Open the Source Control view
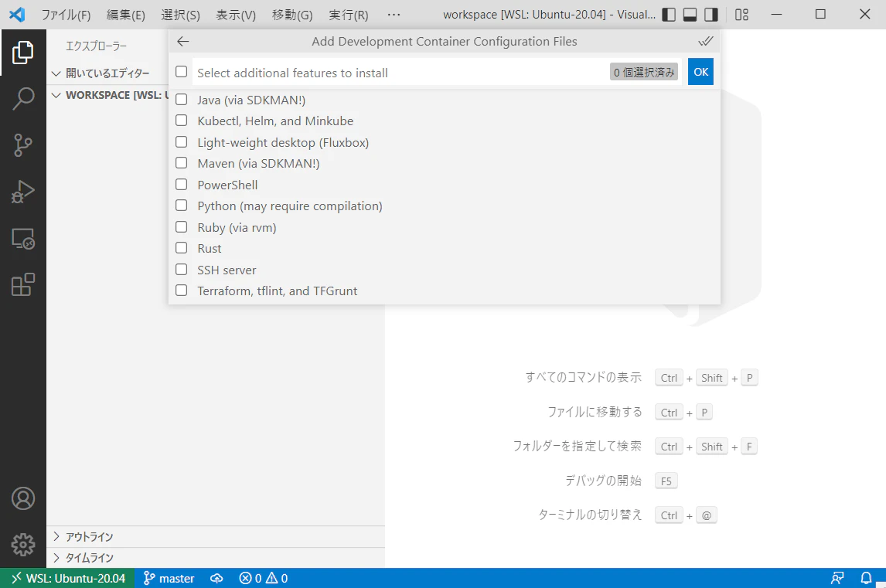The height and width of the screenshot is (588, 886). coord(22,145)
